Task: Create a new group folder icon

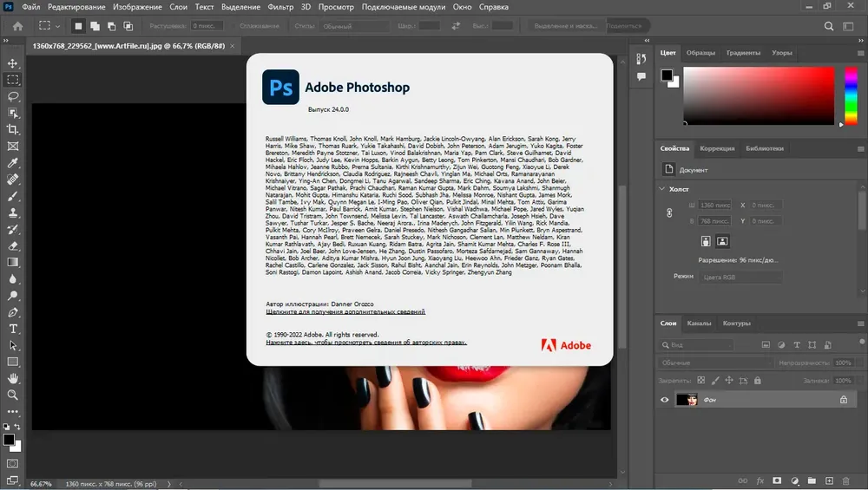Action: (x=812, y=480)
